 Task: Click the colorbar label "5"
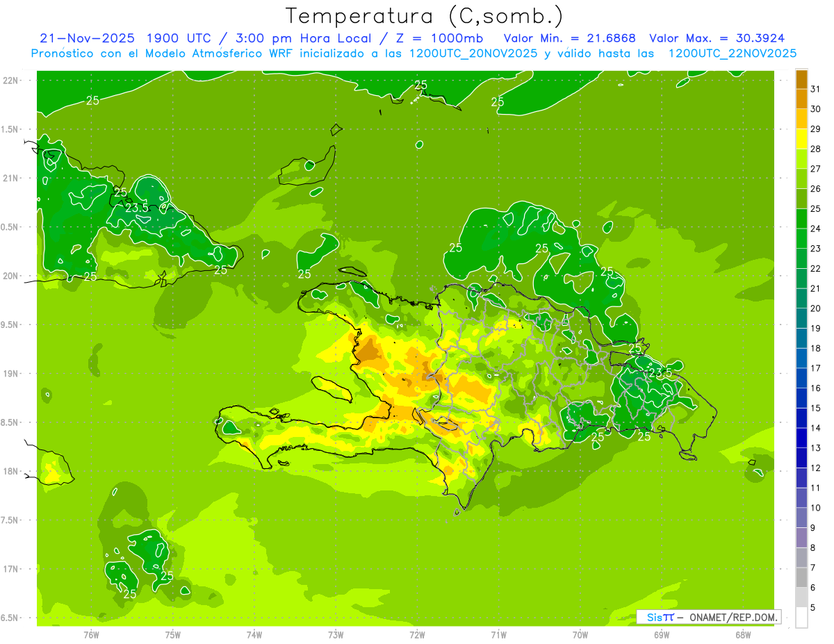point(813,608)
